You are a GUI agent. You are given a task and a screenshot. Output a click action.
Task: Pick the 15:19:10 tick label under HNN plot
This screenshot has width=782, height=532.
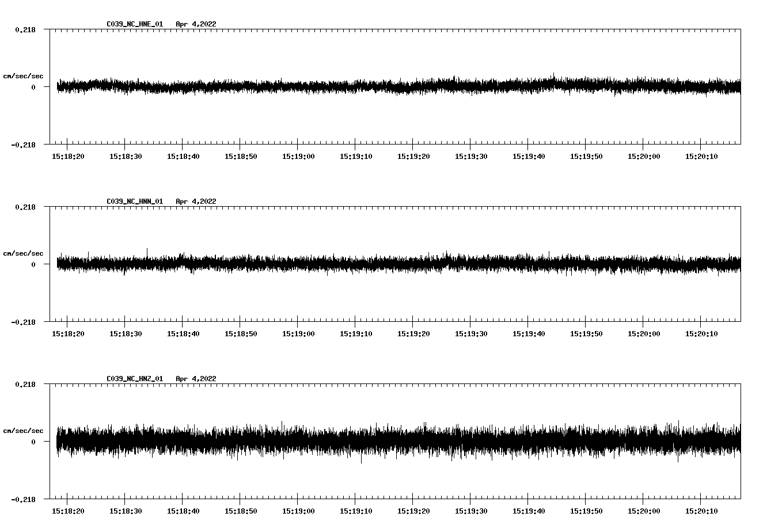click(x=356, y=334)
